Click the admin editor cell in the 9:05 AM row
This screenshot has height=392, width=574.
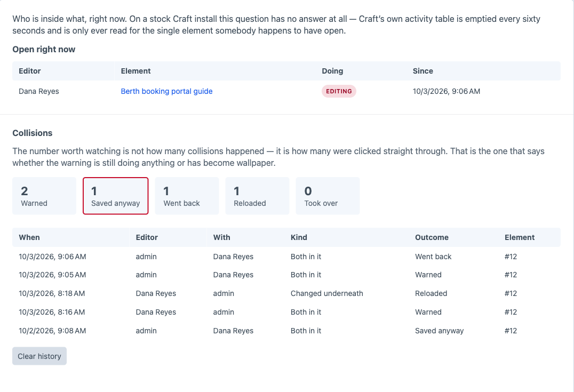(x=146, y=275)
